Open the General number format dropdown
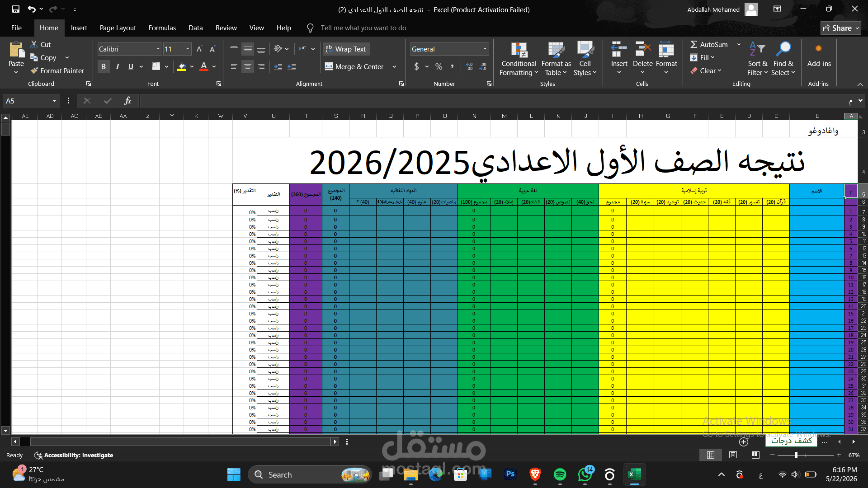The width and height of the screenshot is (868, 488). coord(485,49)
